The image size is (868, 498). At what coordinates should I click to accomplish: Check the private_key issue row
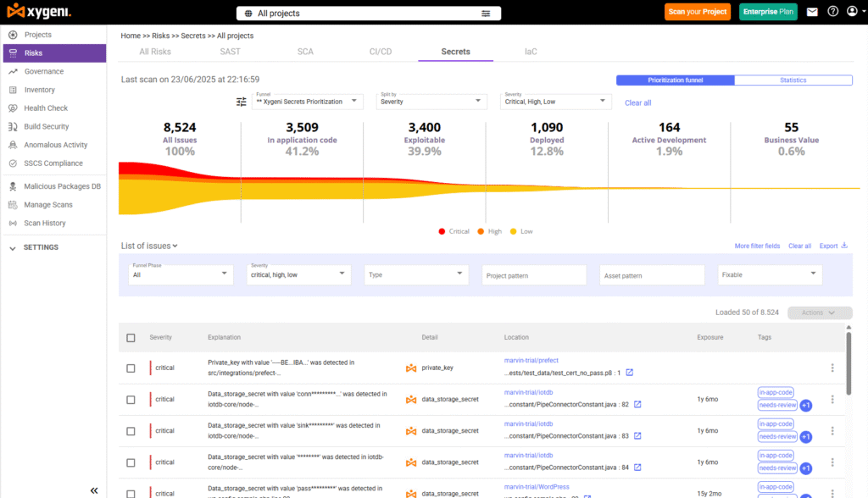(131, 368)
